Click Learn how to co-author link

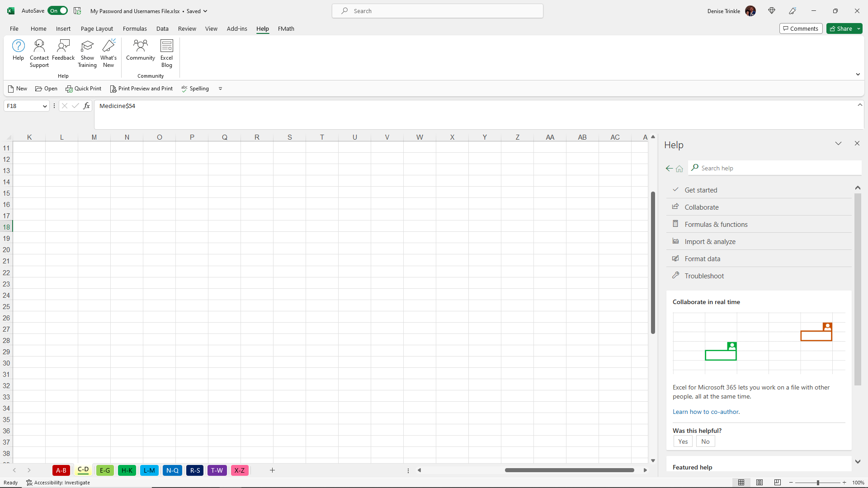pyautogui.click(x=706, y=412)
